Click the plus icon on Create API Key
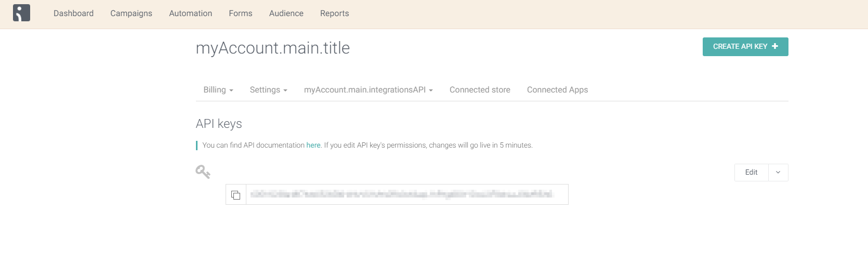The width and height of the screenshot is (868, 263). click(x=775, y=46)
